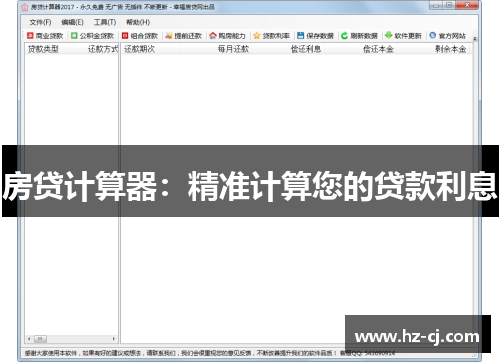
Task: Click the 保存数据 save data button
Action: click(x=315, y=36)
